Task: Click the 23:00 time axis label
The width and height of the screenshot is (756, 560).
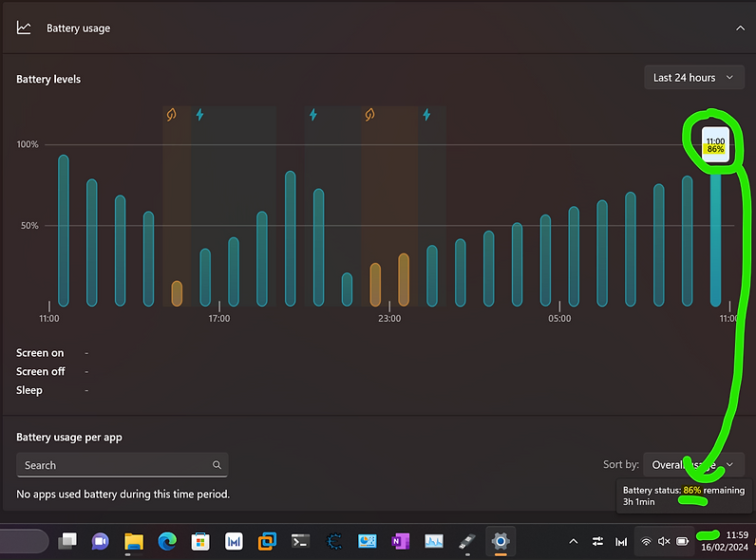Action: [x=389, y=319]
